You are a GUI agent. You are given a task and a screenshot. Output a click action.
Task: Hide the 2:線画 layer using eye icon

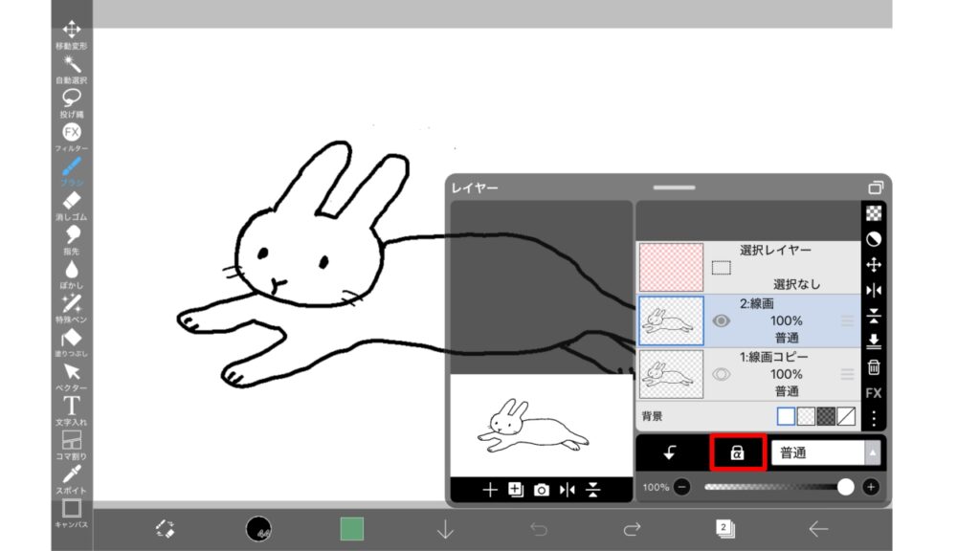[722, 321]
